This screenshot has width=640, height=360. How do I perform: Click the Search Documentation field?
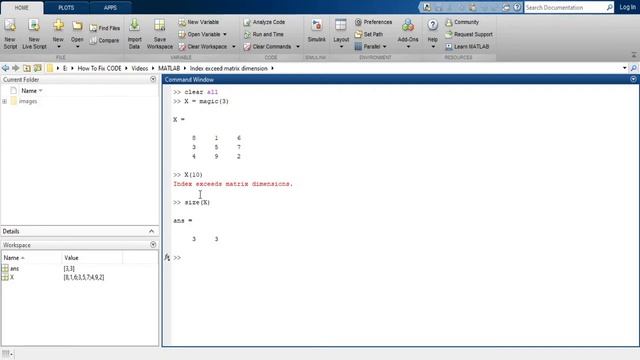point(569,7)
